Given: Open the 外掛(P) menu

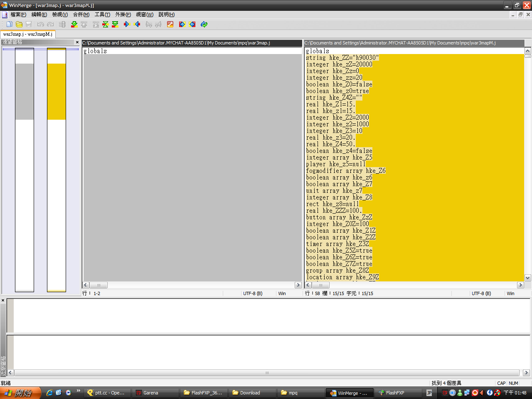Looking at the screenshot, I should tap(123, 15).
